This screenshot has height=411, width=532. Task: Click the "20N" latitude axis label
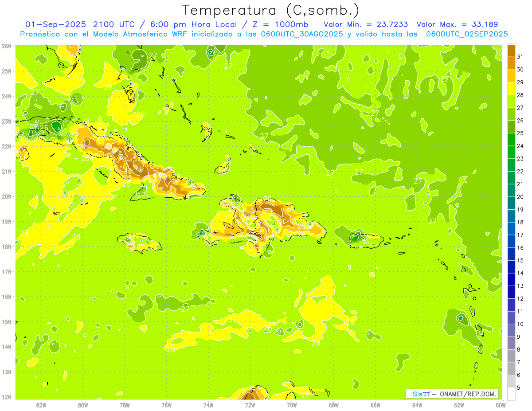pos(7,196)
